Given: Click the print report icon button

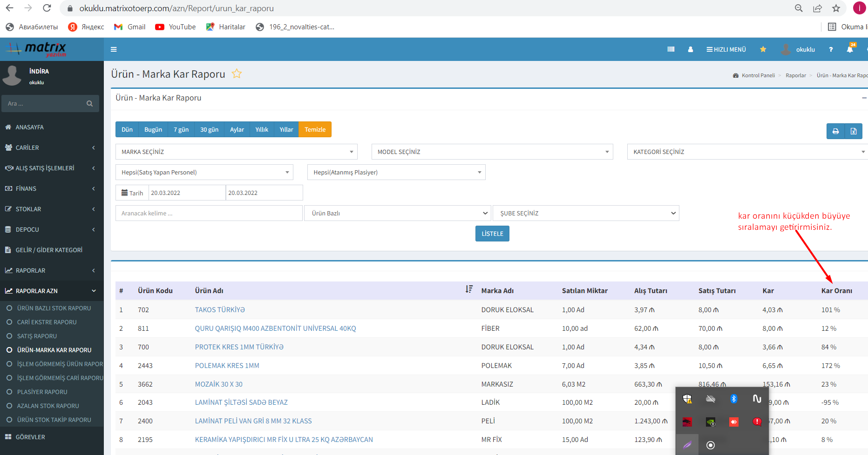Looking at the screenshot, I should click(835, 131).
